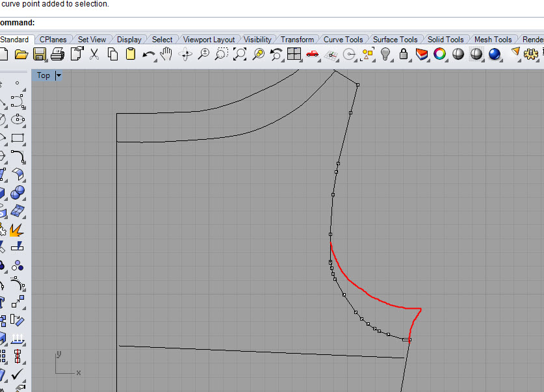The width and height of the screenshot is (544, 392).
Task: Open the color wheel icon
Action: 440,55
